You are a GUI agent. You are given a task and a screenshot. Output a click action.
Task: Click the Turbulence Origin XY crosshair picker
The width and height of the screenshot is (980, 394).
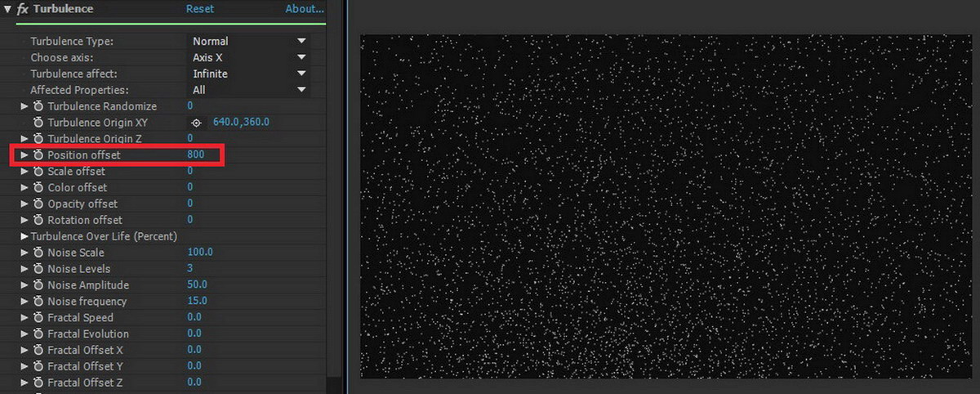tap(196, 123)
